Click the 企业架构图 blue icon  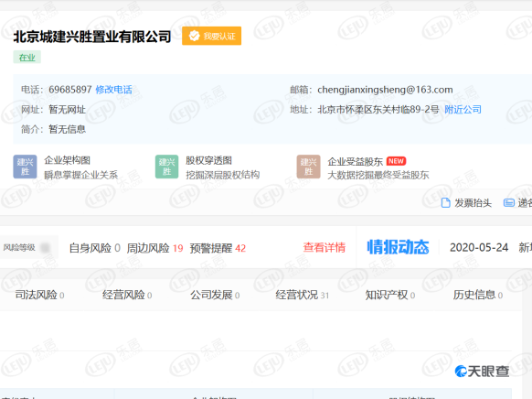tap(25, 167)
